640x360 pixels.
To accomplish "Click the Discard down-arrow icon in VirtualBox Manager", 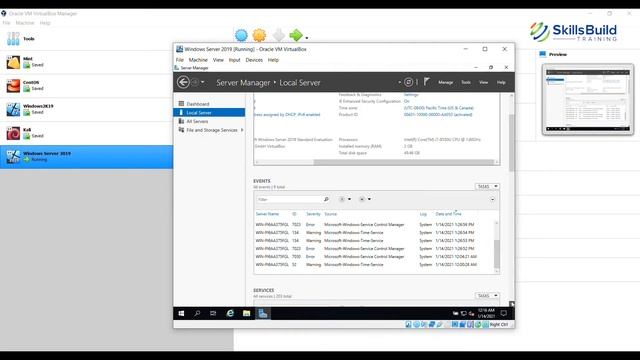I will click(x=279, y=36).
